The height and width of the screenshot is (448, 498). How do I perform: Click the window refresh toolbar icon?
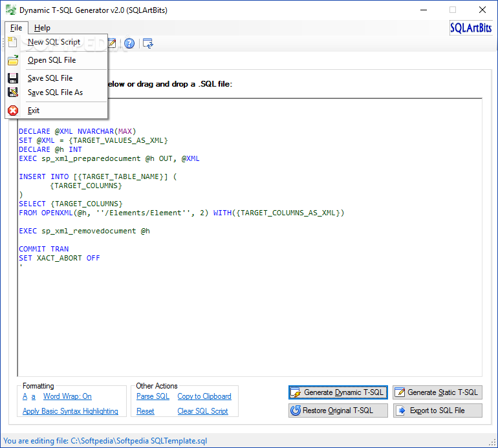tap(147, 43)
